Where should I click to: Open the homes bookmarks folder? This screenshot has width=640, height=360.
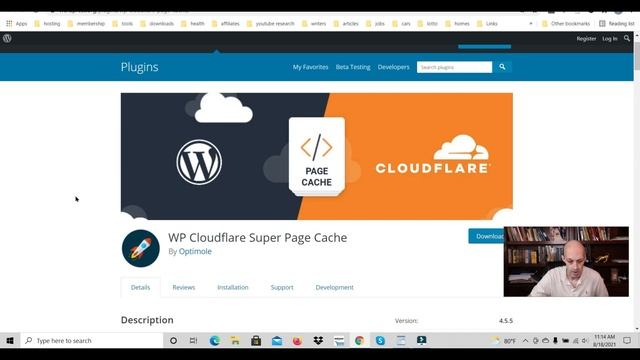click(457, 24)
